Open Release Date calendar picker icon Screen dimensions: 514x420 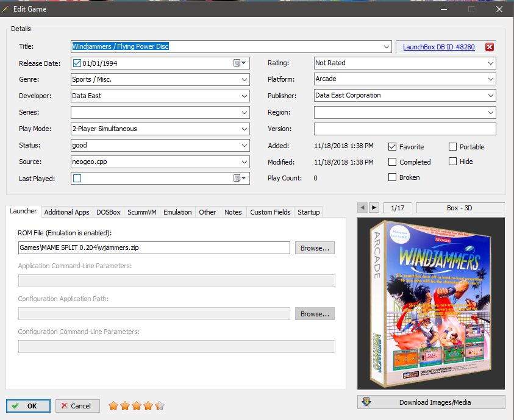pyautogui.click(x=240, y=63)
